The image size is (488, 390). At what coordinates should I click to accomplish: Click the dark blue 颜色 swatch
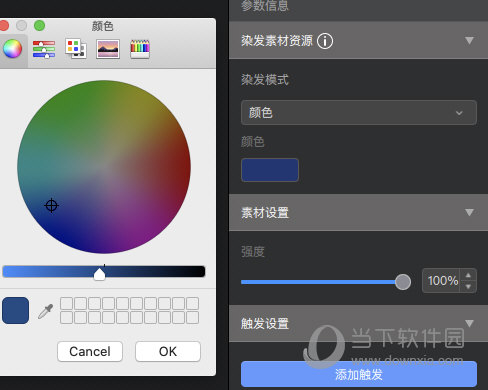[x=270, y=170]
